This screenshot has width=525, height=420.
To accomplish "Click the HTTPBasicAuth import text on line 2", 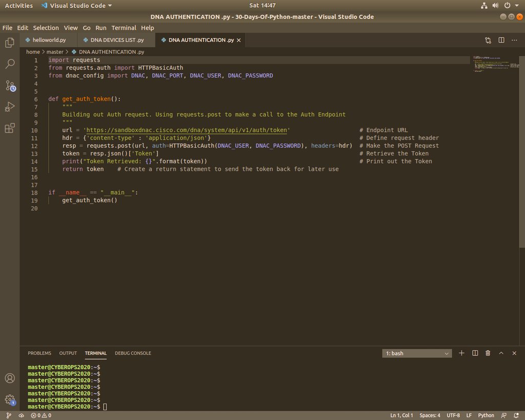I will (x=160, y=68).
